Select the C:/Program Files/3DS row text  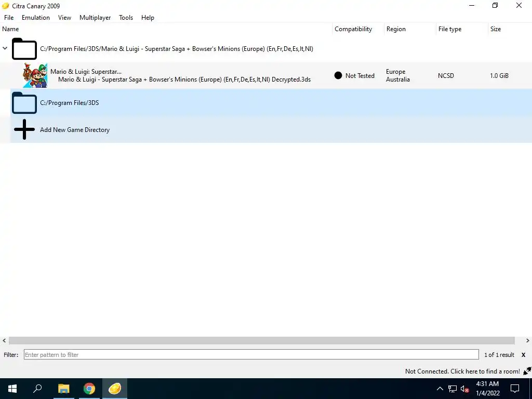click(x=70, y=103)
